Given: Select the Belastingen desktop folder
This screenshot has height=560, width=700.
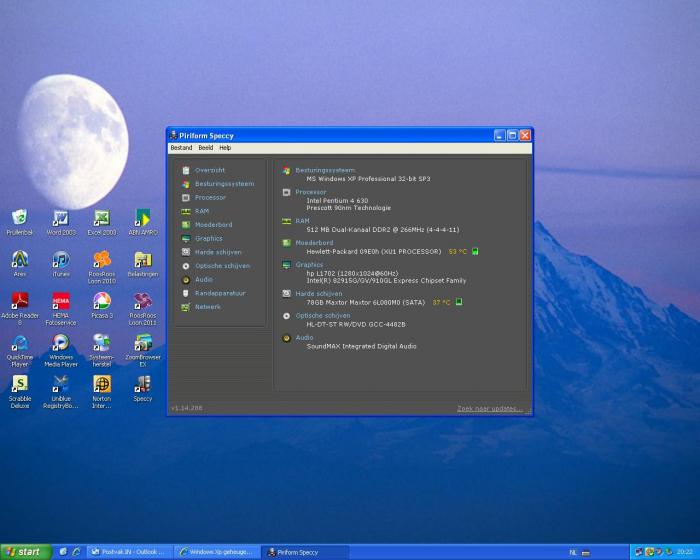Looking at the screenshot, I should (x=143, y=264).
